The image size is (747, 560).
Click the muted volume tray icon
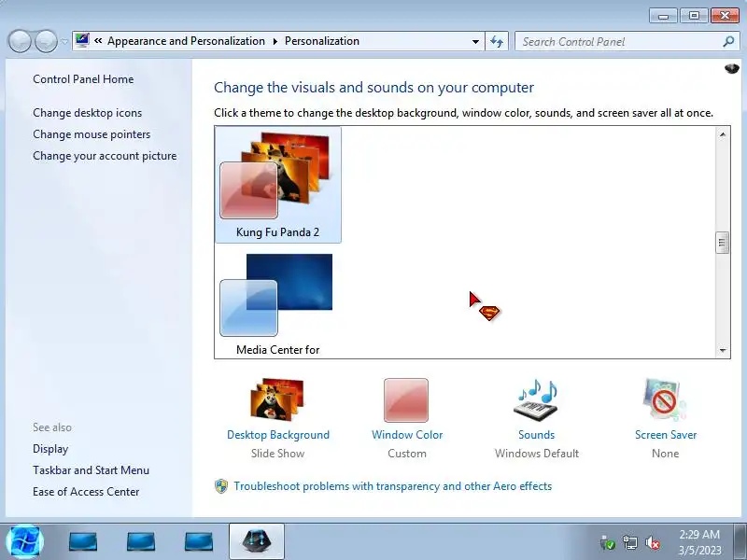[653, 543]
